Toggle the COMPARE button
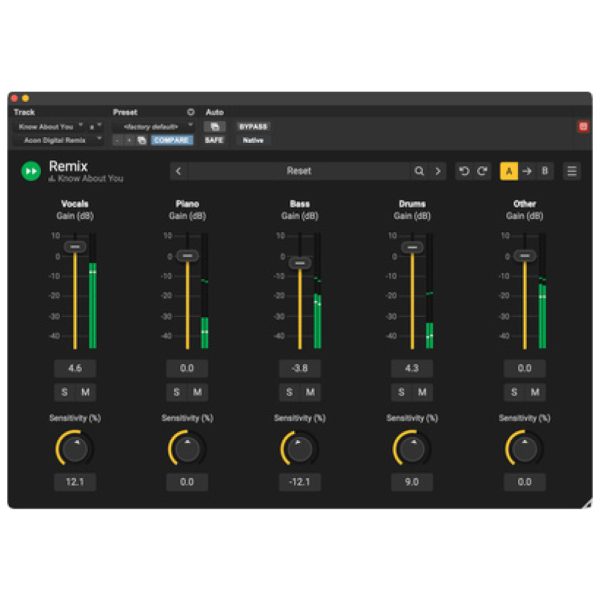This screenshot has width=600, height=600. (x=171, y=140)
